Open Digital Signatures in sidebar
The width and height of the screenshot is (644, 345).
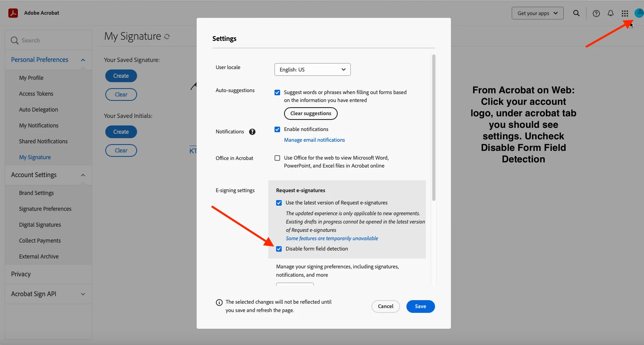coord(40,225)
